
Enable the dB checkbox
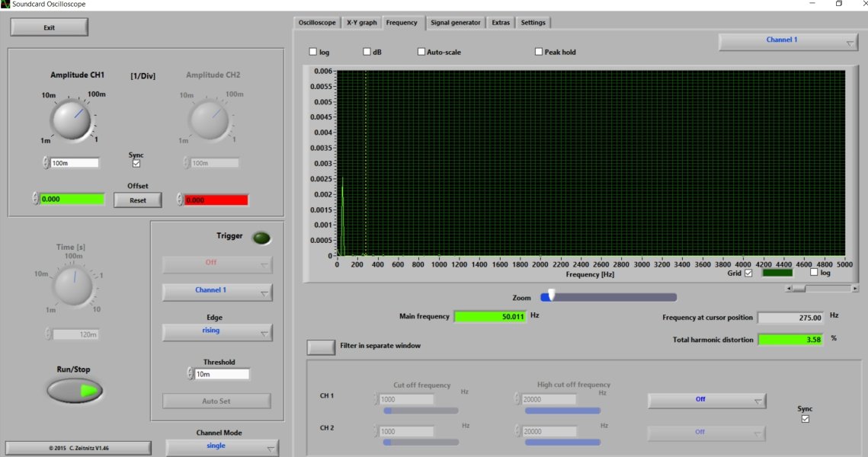tap(367, 52)
